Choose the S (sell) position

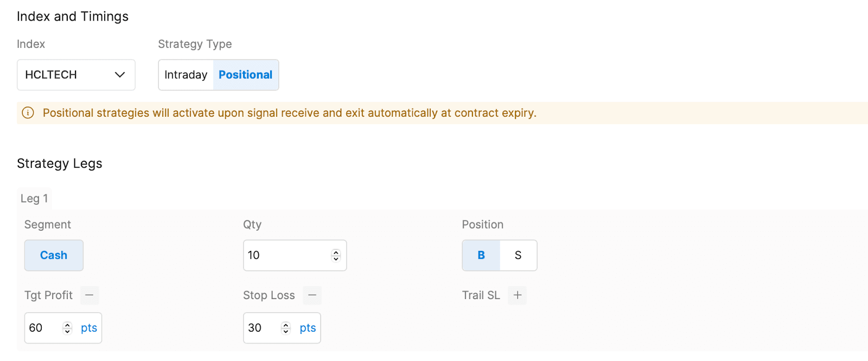(x=518, y=255)
